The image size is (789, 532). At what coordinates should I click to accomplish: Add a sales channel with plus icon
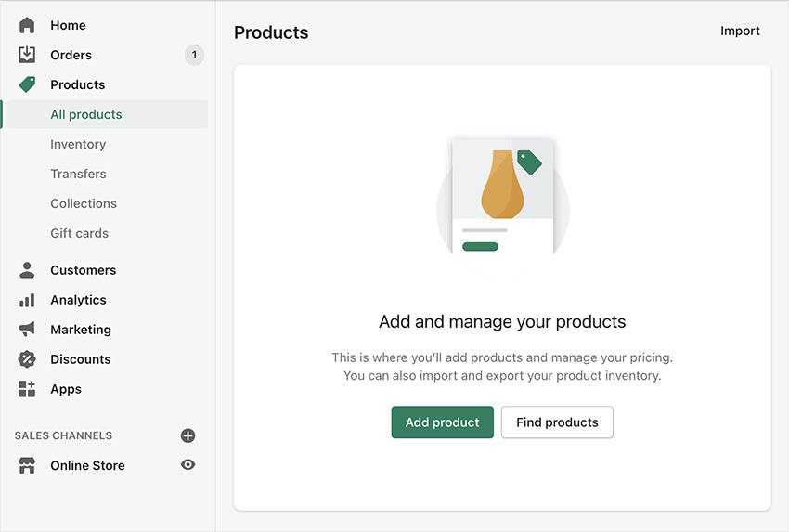[x=188, y=435]
